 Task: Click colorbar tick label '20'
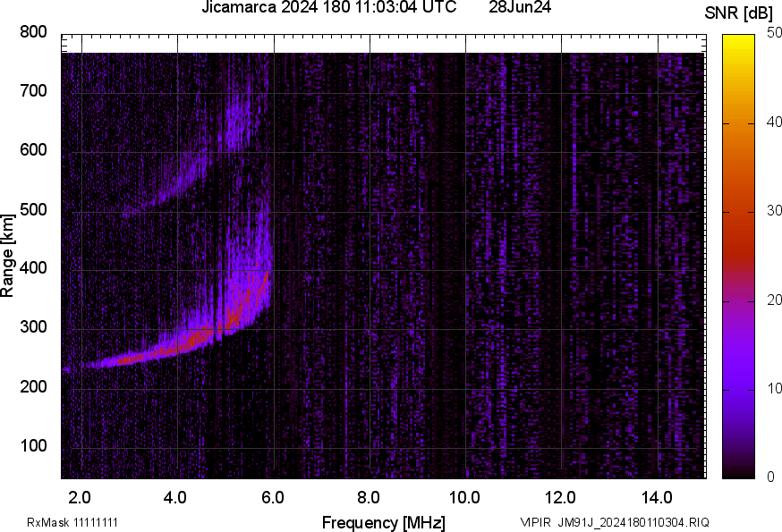point(775,300)
